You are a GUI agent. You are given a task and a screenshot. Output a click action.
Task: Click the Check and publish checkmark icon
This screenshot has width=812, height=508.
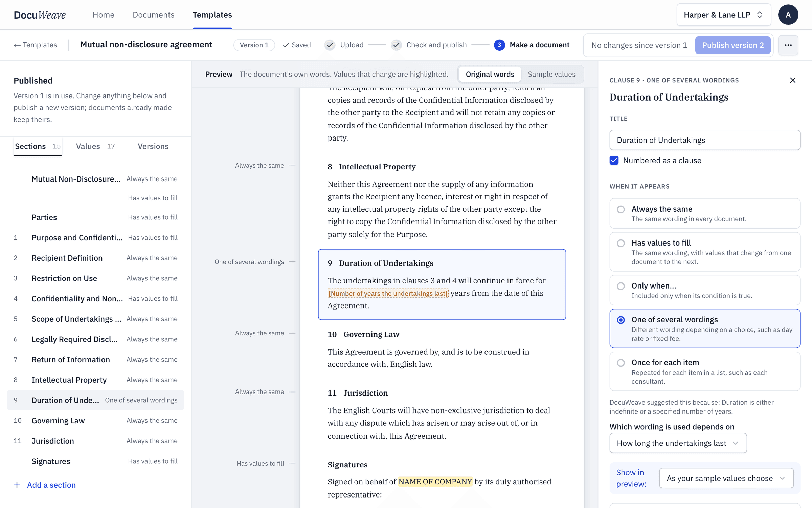[x=396, y=45]
